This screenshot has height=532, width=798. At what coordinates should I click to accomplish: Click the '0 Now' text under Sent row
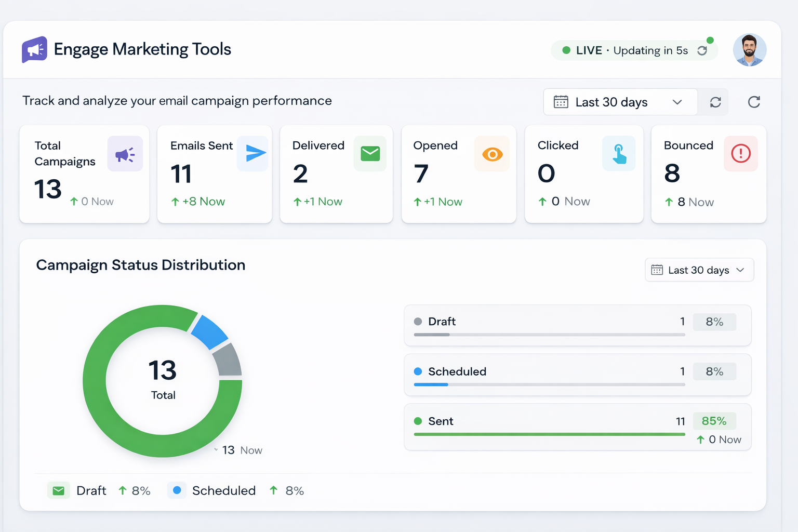[x=725, y=440]
